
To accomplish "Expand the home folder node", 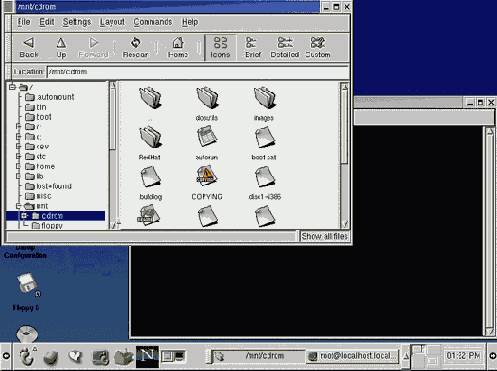I will (19, 166).
